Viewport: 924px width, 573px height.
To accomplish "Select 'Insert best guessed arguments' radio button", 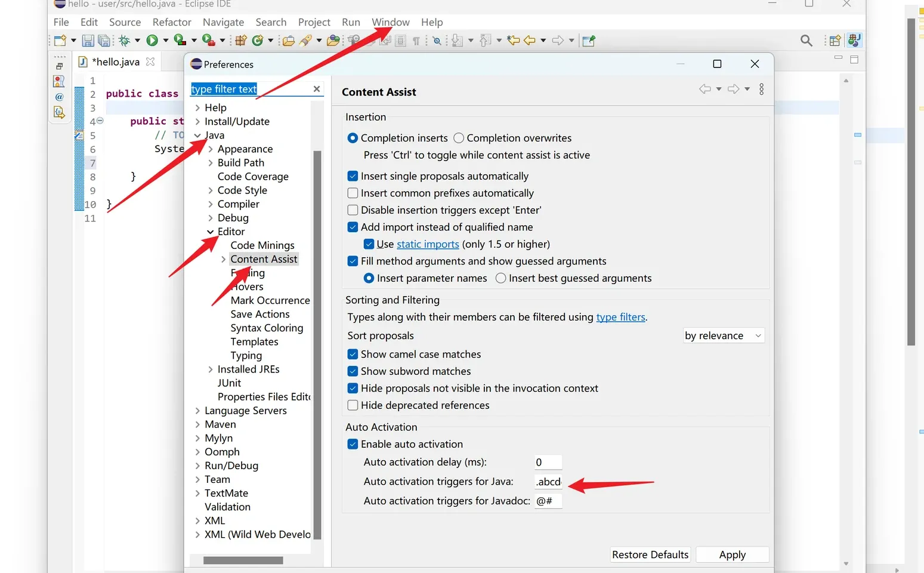I will [501, 278].
